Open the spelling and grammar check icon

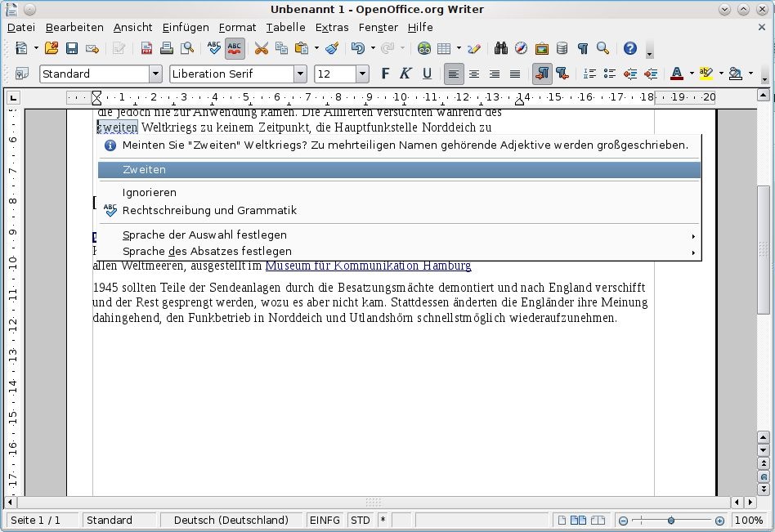click(214, 48)
